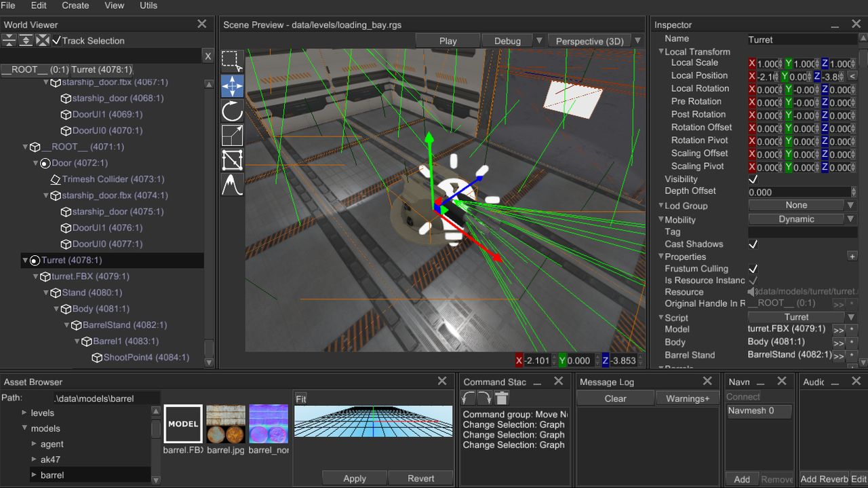Disable the Cast Shadows checkbox
The image size is (868, 488).
(753, 244)
